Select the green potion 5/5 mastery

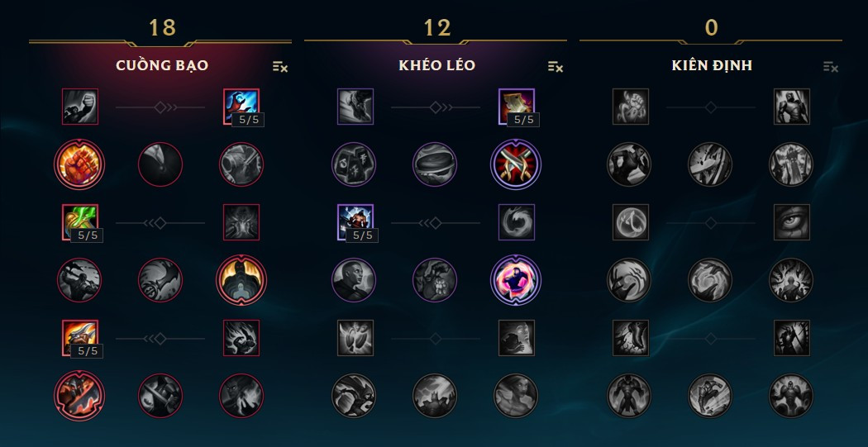click(x=80, y=222)
